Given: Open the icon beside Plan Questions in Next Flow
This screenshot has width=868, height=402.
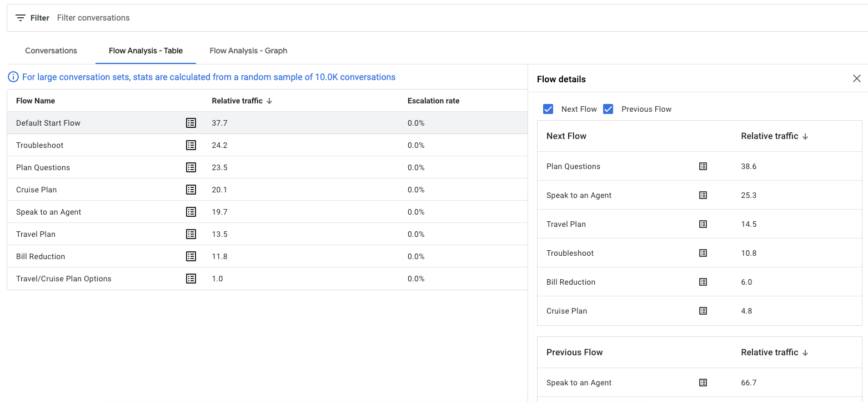Looking at the screenshot, I should click(703, 166).
